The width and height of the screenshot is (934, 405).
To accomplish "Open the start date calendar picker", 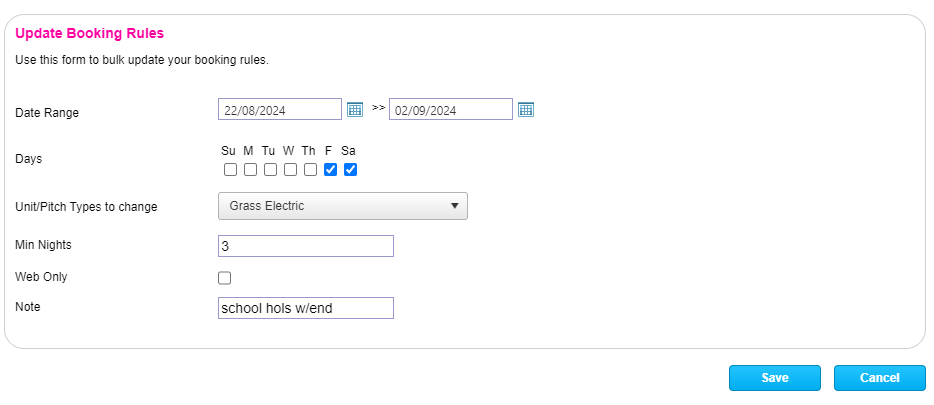I will [x=355, y=109].
